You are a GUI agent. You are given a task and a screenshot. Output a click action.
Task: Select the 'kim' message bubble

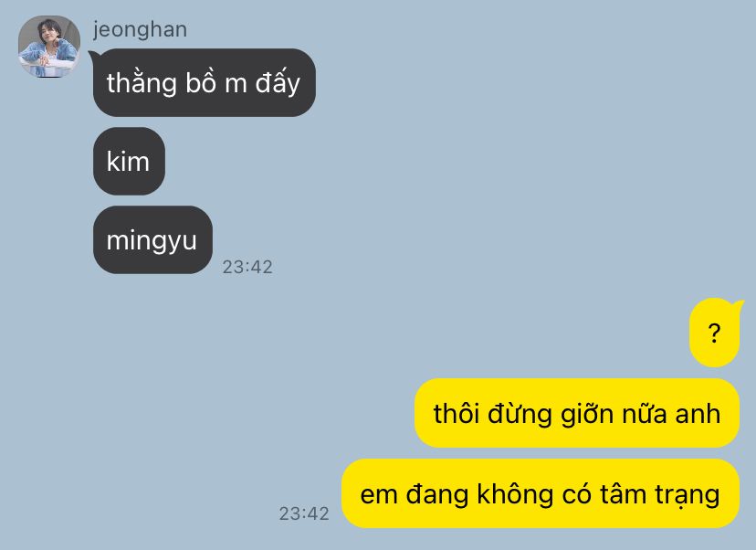[129, 161]
